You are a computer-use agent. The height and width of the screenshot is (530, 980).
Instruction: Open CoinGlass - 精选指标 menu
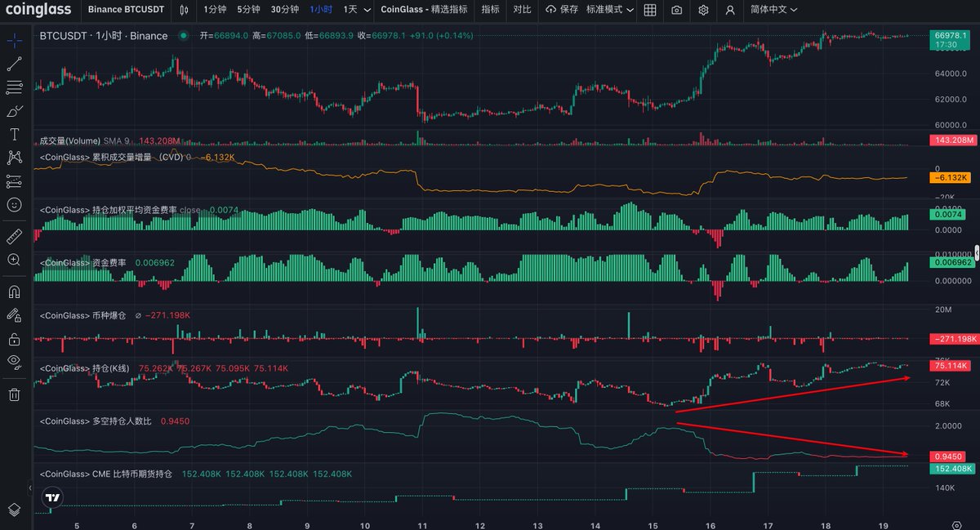(x=424, y=10)
